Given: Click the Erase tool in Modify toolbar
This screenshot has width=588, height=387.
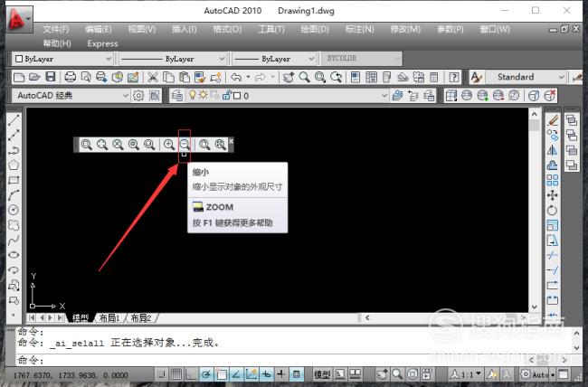Looking at the screenshot, I should coord(553,120).
